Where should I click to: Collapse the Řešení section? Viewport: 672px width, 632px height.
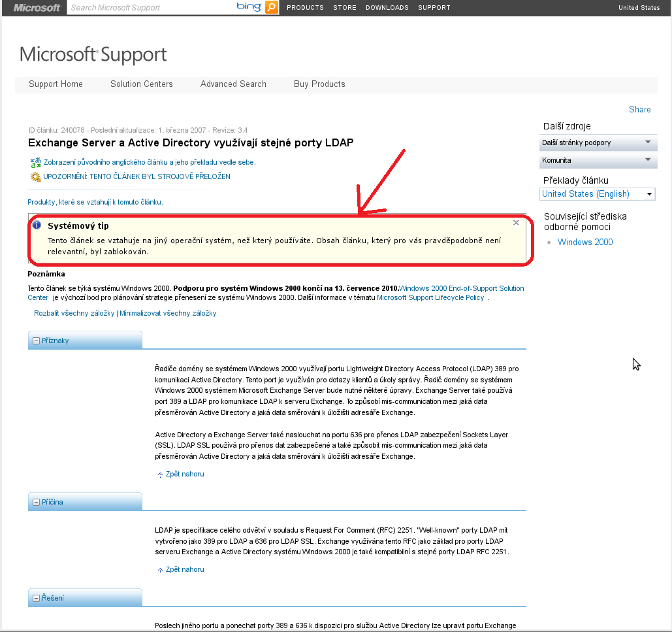tap(37, 598)
